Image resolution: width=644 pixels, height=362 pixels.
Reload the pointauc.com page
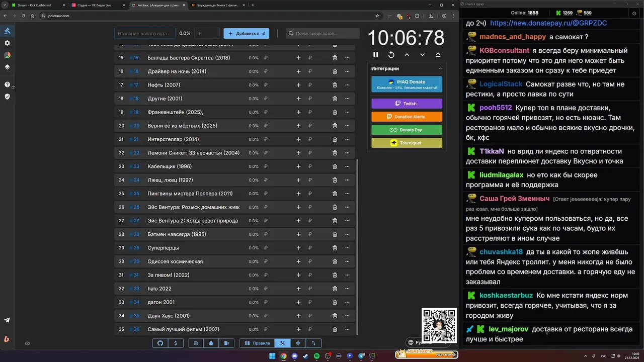tap(23, 16)
